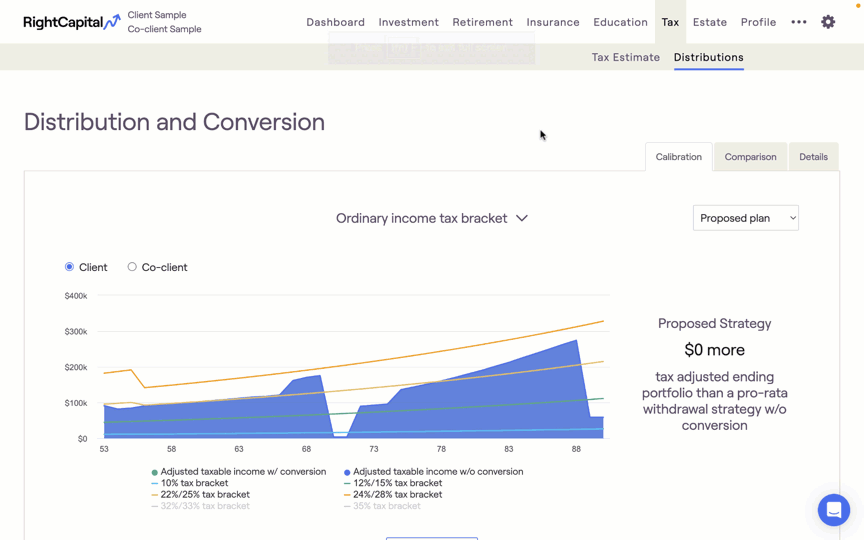864x540 pixels.
Task: Open the Proposed plan dropdown
Action: (745, 218)
